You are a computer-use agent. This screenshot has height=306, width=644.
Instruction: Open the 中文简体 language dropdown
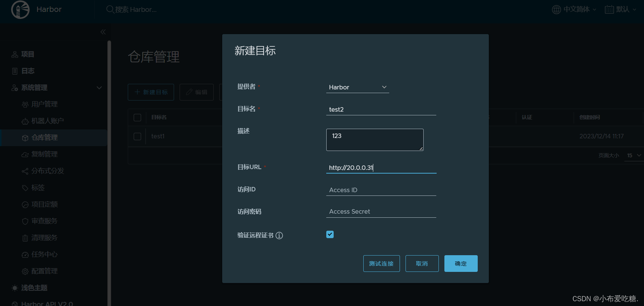574,9
